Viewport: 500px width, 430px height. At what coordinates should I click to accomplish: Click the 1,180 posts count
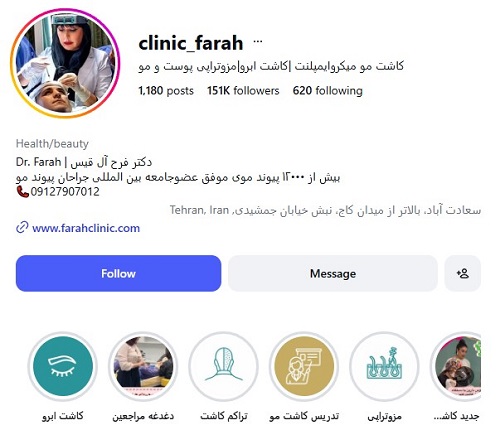coord(166,91)
